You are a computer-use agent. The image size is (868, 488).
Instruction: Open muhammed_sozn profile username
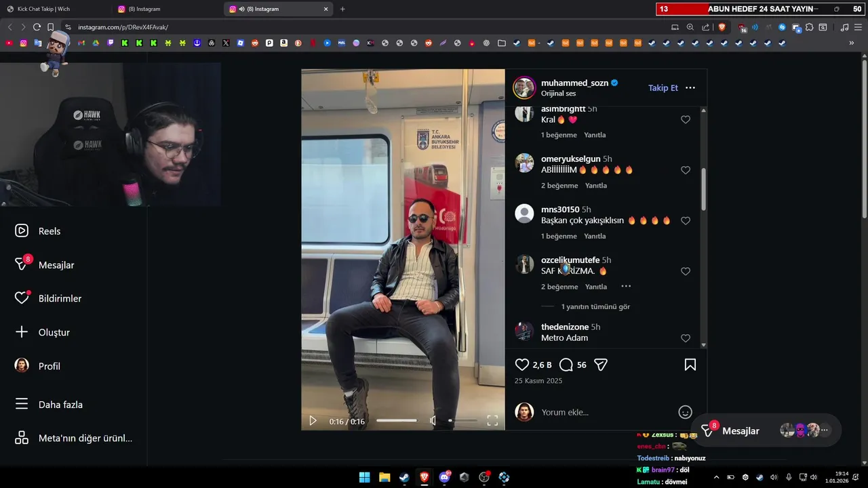click(x=574, y=83)
